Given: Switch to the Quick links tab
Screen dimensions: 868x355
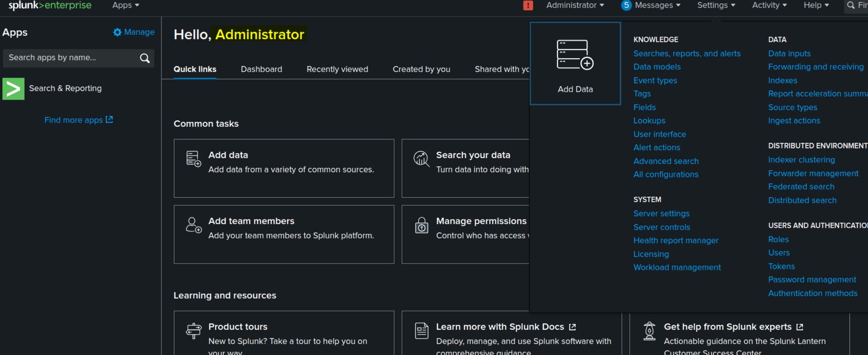Looking at the screenshot, I should 195,69.
